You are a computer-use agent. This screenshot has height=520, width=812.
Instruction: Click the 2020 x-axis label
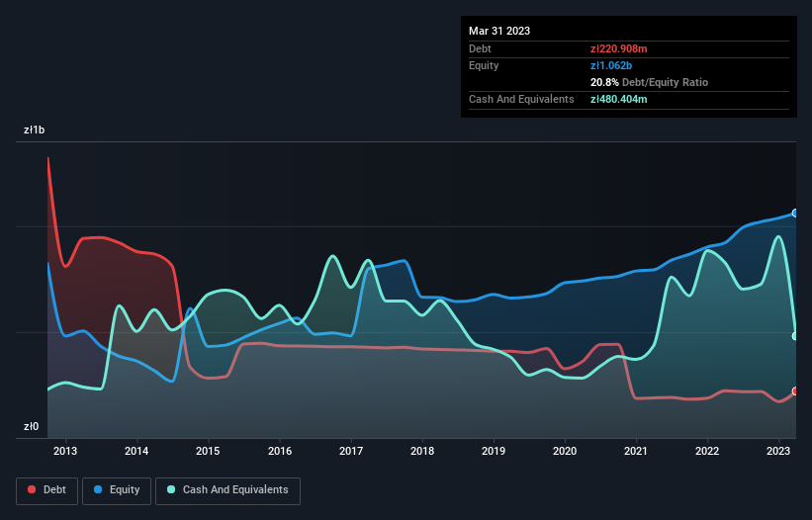pos(565,451)
